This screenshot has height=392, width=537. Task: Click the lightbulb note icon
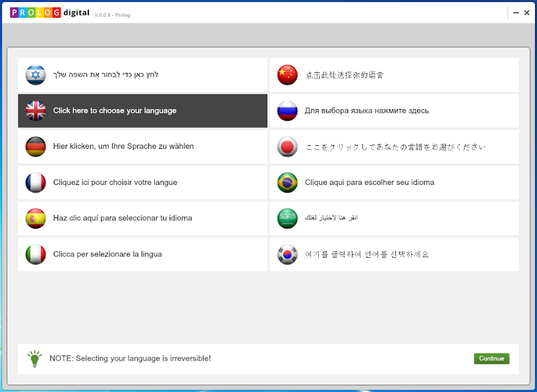[34, 359]
